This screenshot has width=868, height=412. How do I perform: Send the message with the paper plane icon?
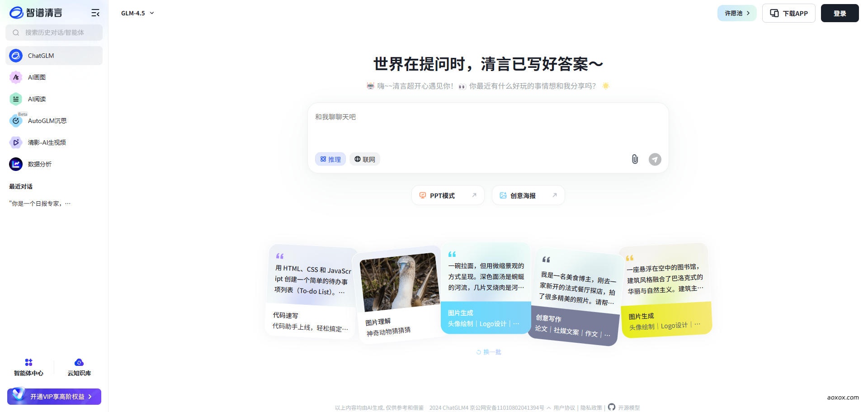pos(655,159)
